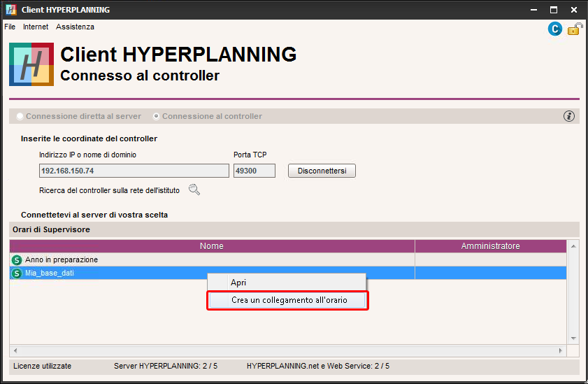Screen dimensions: 588x384
Task: Click the info icon in connection bar
Action: (568, 116)
